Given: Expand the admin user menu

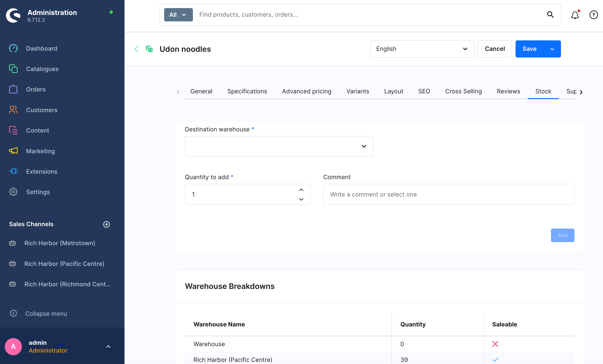Looking at the screenshot, I should click(x=108, y=346).
